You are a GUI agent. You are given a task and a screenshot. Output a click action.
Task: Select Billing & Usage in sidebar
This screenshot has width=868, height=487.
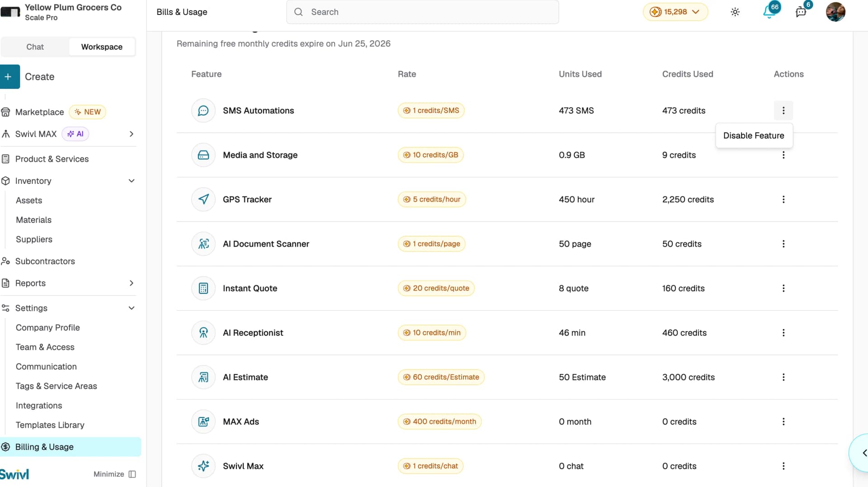(71, 447)
